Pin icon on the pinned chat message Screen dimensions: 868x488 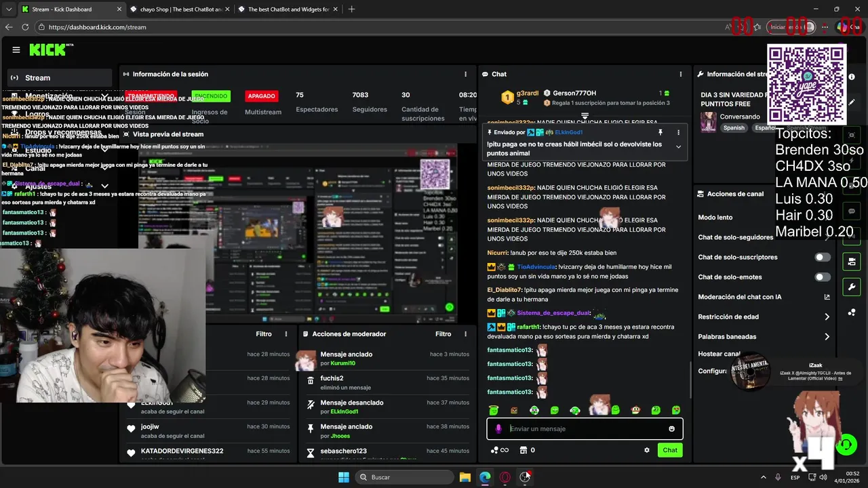pos(660,132)
